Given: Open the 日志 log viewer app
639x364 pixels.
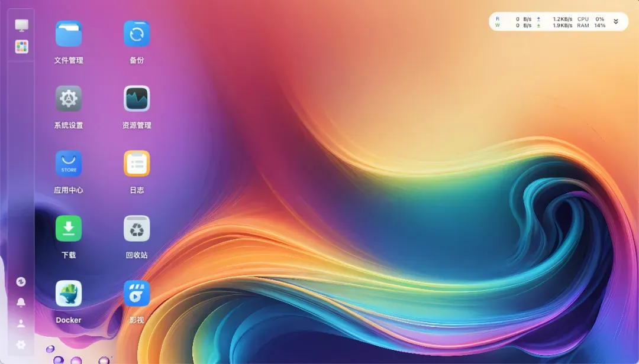Looking at the screenshot, I should [137, 164].
